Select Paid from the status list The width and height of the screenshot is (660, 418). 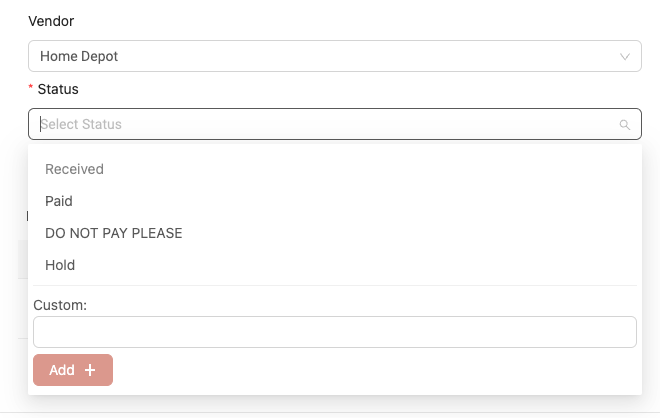335,201
